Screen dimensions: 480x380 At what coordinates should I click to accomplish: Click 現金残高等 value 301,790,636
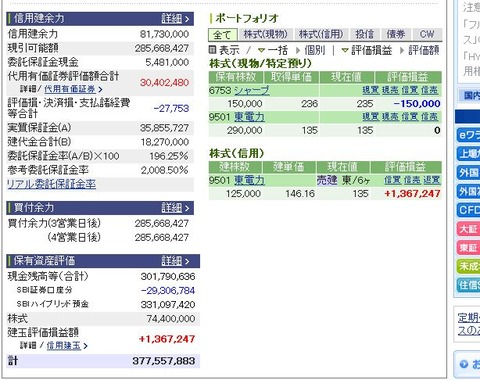(x=168, y=277)
